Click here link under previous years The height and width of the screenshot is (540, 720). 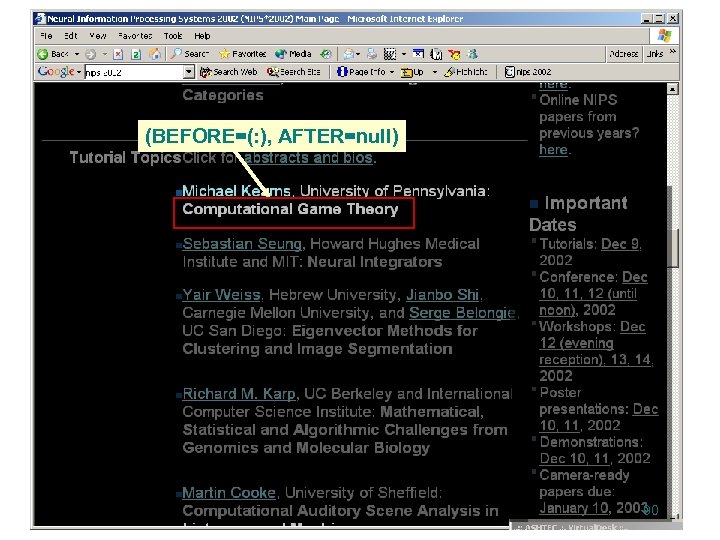(x=553, y=150)
